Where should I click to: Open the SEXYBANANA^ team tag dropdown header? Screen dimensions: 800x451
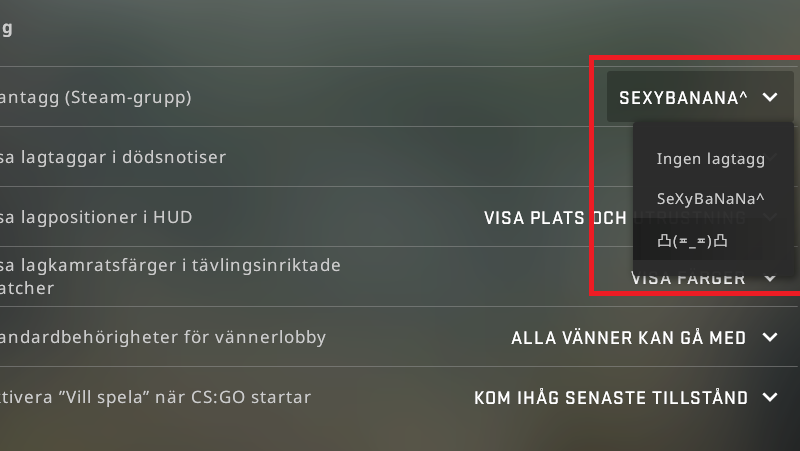pyautogui.click(x=700, y=97)
